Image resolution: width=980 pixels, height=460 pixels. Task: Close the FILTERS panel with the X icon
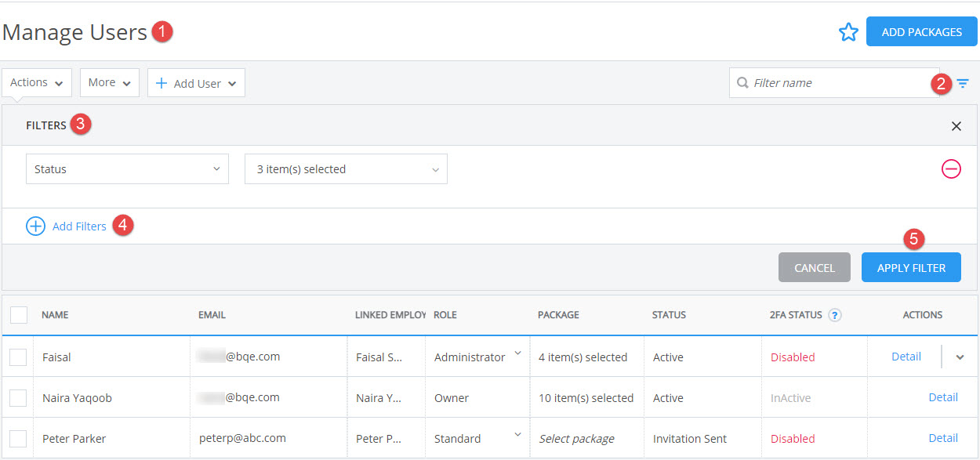click(x=956, y=125)
